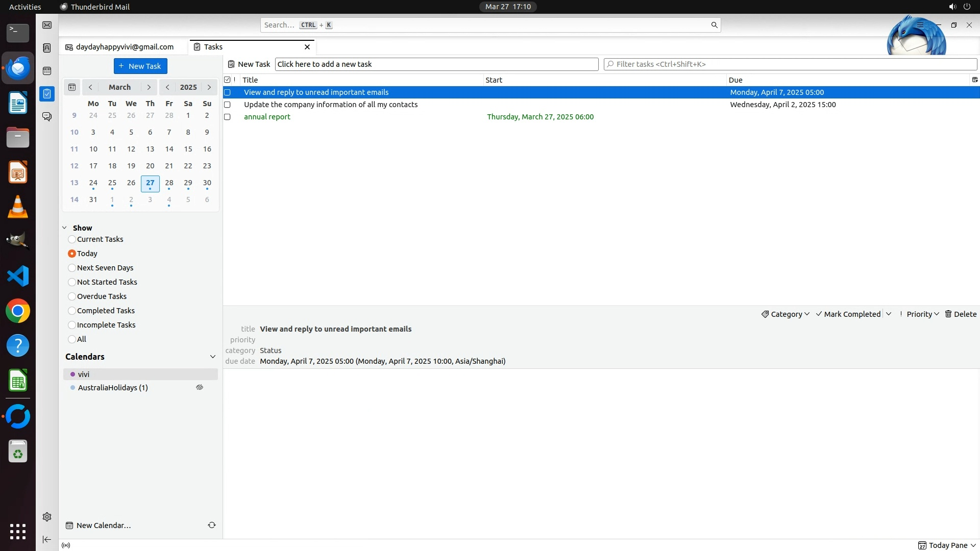Click the blue New Task button
This screenshot has height=551, width=980.
(140, 66)
